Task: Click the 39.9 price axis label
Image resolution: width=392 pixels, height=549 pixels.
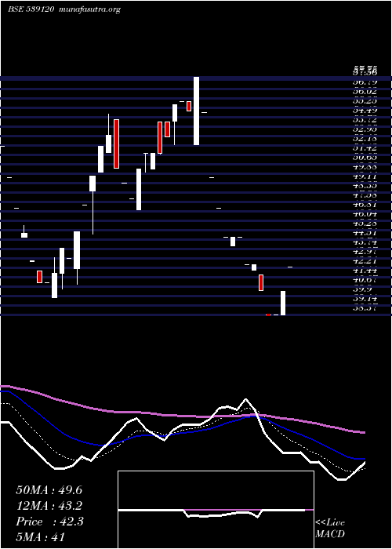Action: pyautogui.click(x=362, y=289)
